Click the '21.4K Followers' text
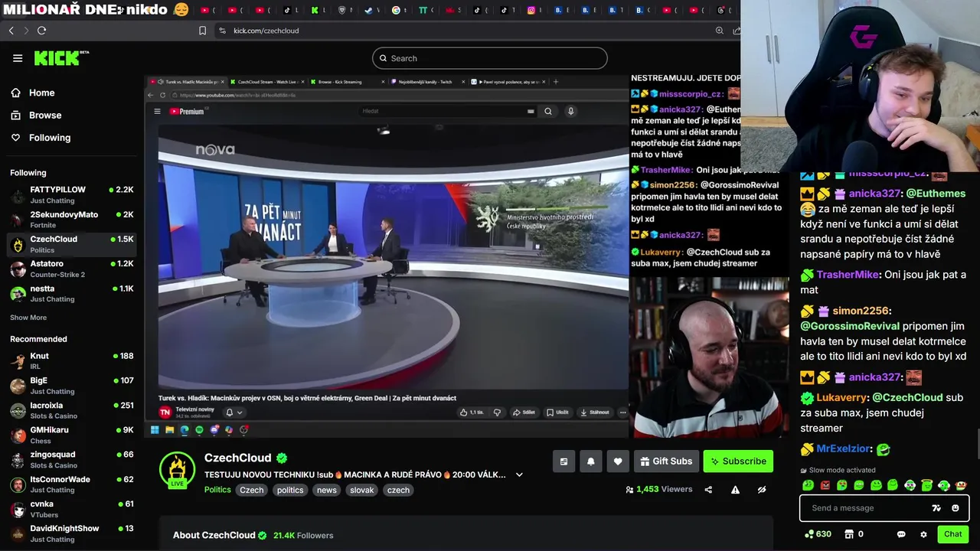The width and height of the screenshot is (980, 551). [x=303, y=536]
